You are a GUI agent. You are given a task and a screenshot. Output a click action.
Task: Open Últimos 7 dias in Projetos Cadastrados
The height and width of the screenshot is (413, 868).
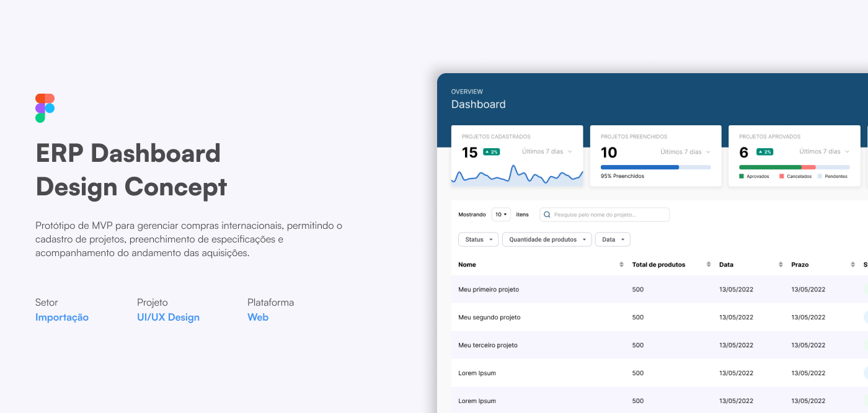pos(547,151)
